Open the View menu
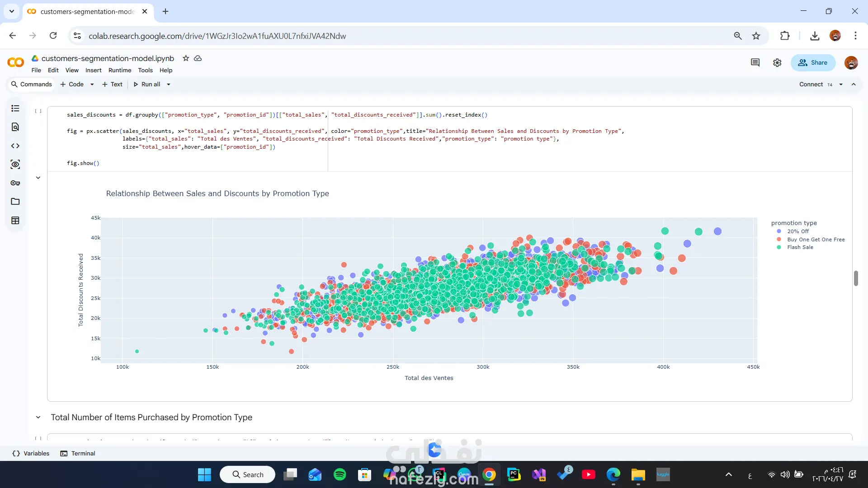 [x=72, y=70]
